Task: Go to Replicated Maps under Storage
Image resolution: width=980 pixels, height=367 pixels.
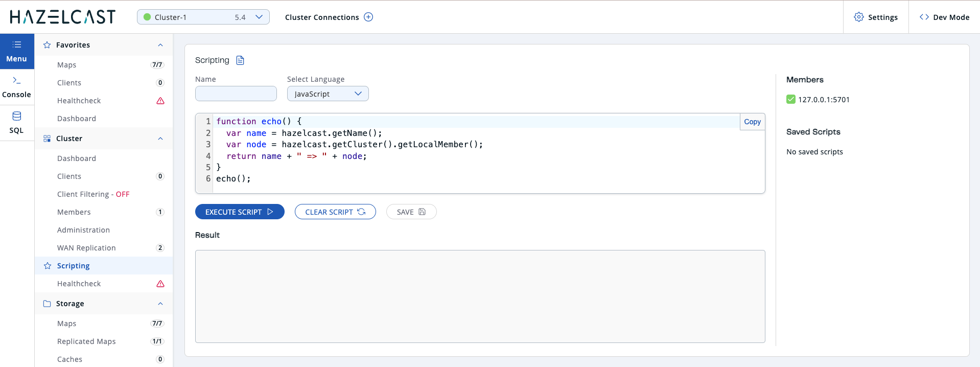Action: 86,341
